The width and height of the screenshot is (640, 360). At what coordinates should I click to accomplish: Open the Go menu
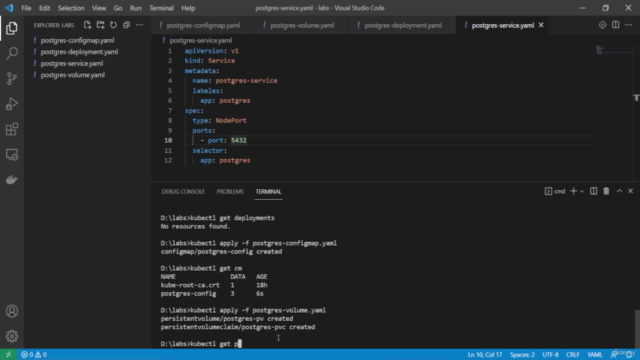click(x=118, y=8)
